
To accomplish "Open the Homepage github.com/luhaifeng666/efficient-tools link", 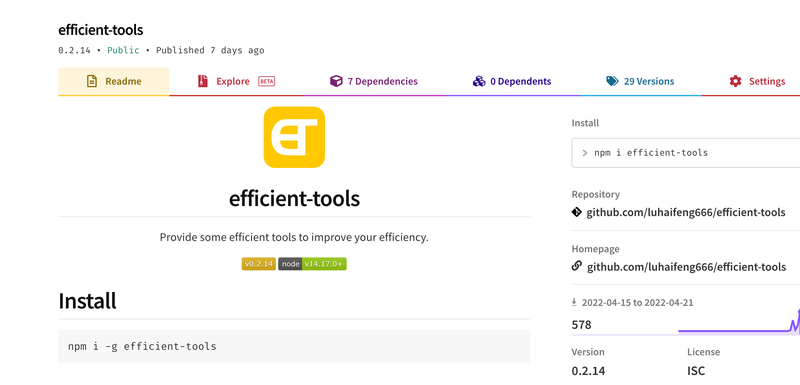I will 686,267.
